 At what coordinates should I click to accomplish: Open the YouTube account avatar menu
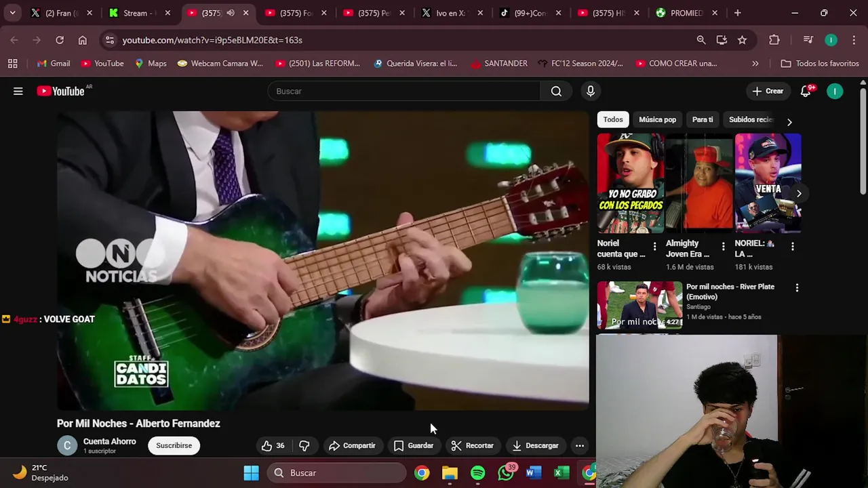pyautogui.click(x=835, y=91)
